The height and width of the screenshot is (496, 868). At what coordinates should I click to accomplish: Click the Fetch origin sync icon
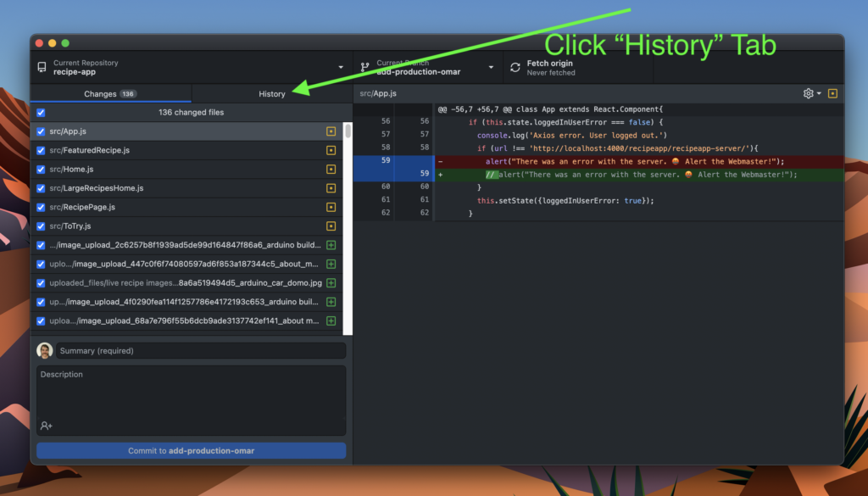[515, 67]
